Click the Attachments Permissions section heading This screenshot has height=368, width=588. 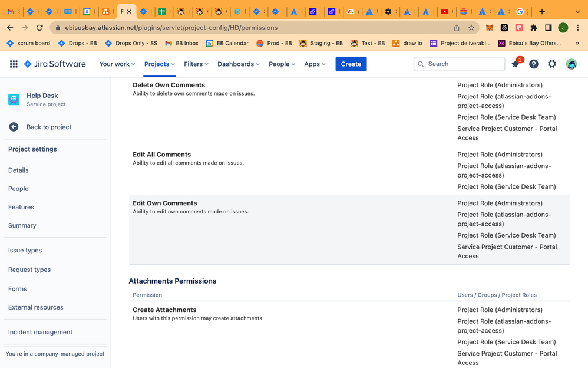pos(173,281)
